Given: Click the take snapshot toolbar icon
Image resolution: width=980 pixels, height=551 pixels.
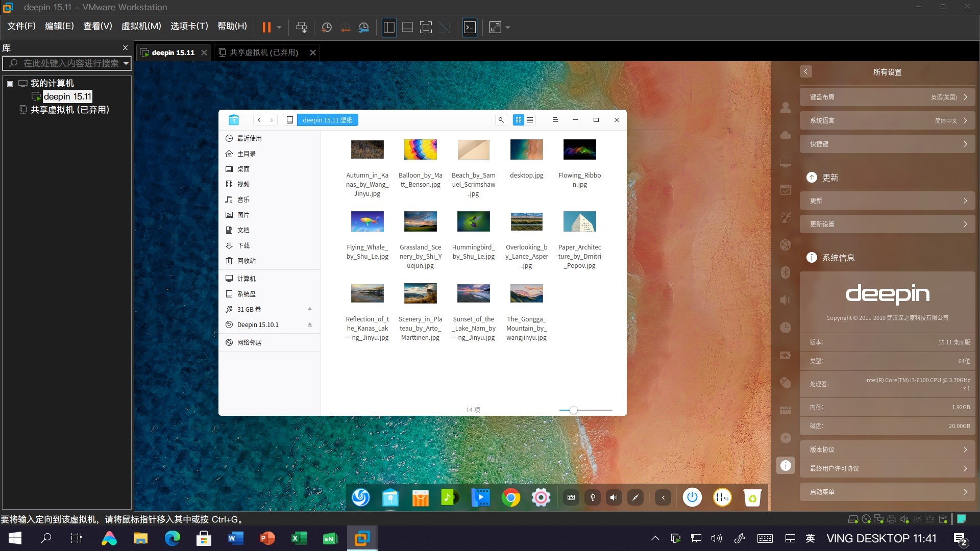Looking at the screenshot, I should coord(327,28).
